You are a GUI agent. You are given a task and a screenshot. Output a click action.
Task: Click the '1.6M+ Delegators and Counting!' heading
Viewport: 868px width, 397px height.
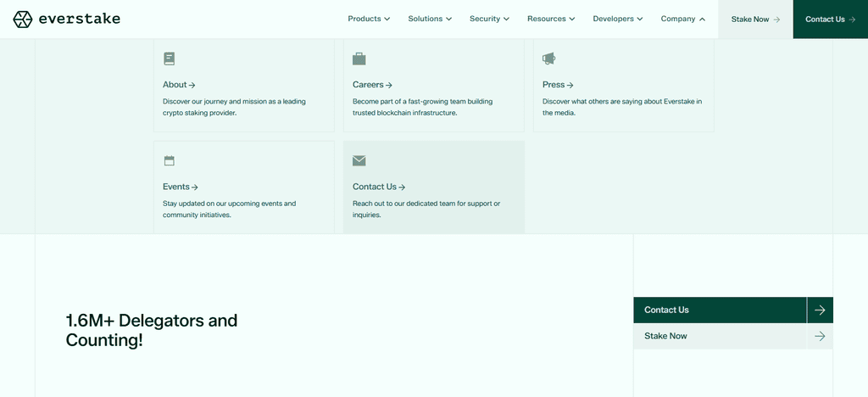click(151, 330)
